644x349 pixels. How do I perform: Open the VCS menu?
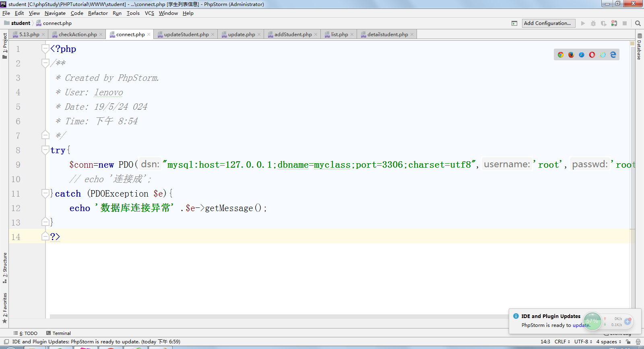[149, 13]
